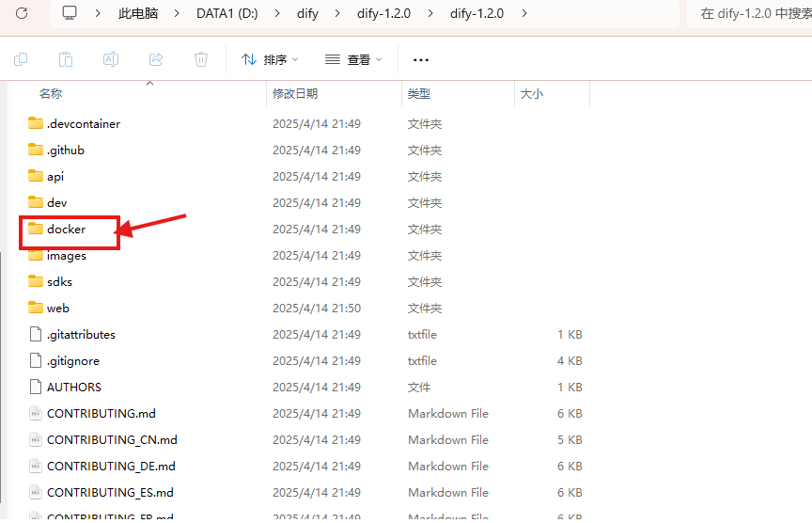This screenshot has width=812, height=523.
Task: Click the CONTRIBUTING_CN.md file name
Action: [x=112, y=440]
